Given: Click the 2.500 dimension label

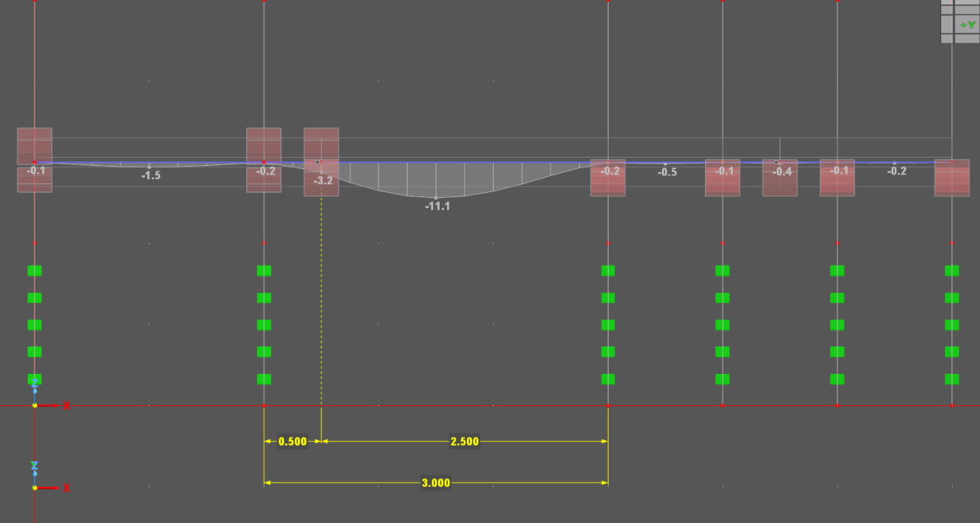Looking at the screenshot, I should [465, 442].
